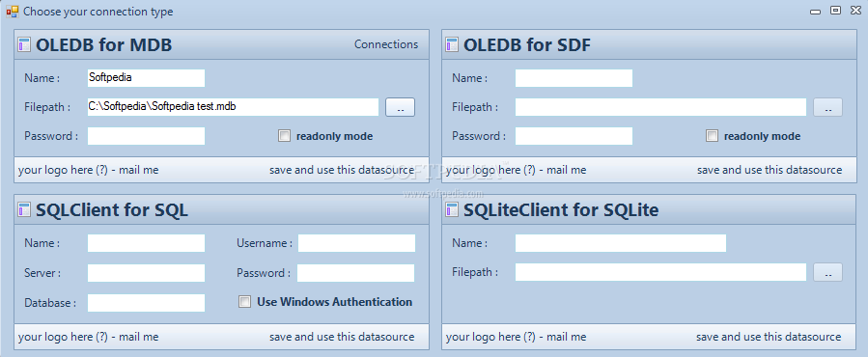Screen dimensions: 868x357
Task: Save and use the SQLite datasource
Action: coord(769,337)
